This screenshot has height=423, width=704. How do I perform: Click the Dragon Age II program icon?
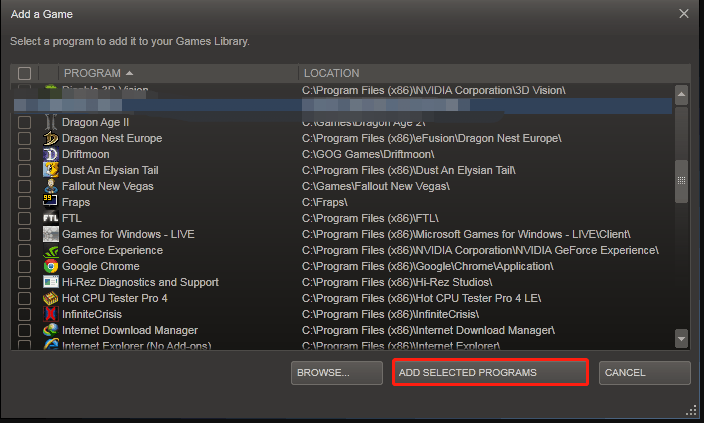point(51,122)
